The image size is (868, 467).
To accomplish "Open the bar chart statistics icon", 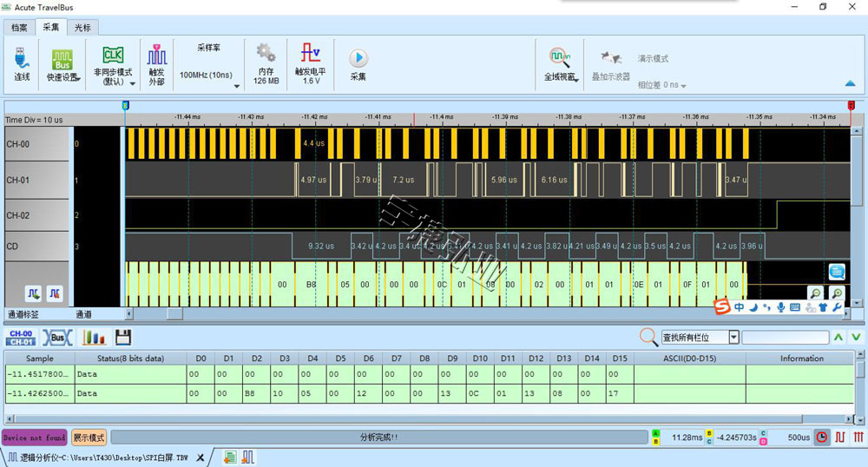I will [94, 338].
